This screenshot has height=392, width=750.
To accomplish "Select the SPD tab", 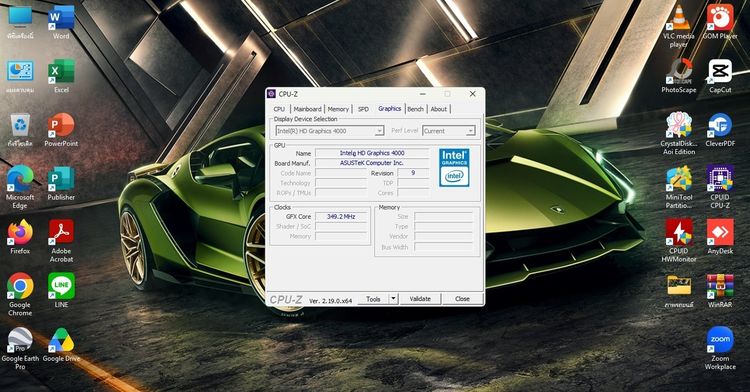I will (x=364, y=109).
